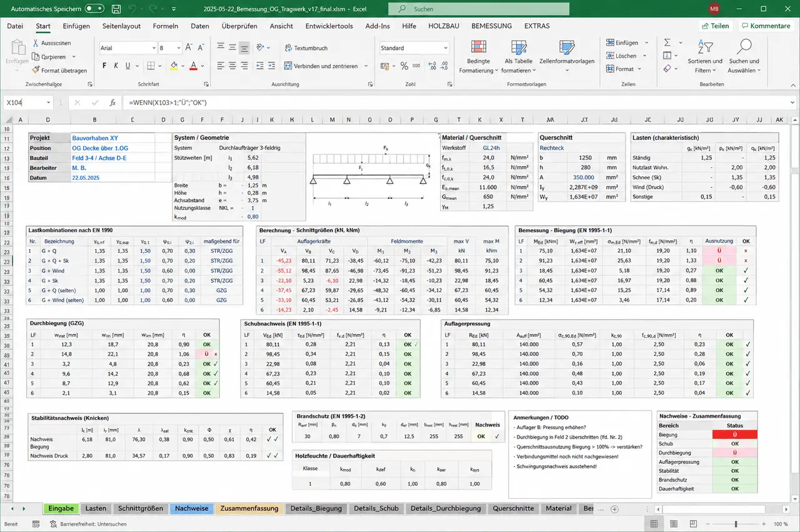Viewport: 800px width, 532px height.
Task: Click the fx insert function icon
Action: pos(112,102)
